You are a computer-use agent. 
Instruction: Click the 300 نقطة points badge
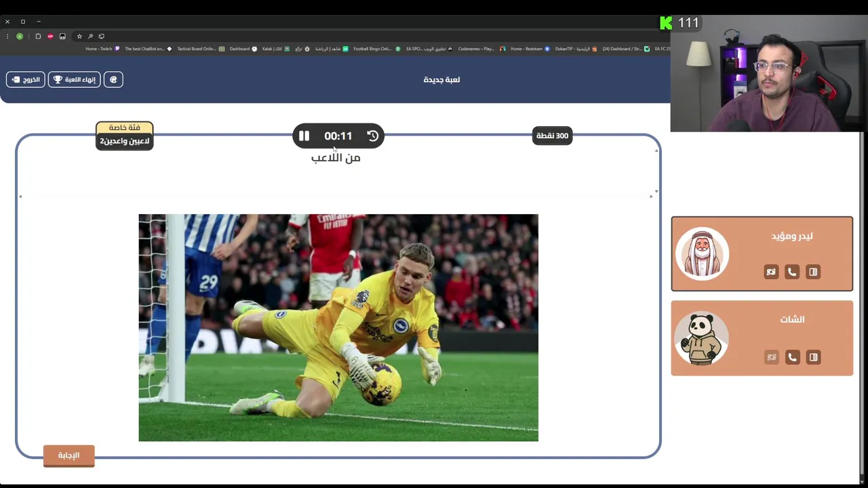click(553, 136)
